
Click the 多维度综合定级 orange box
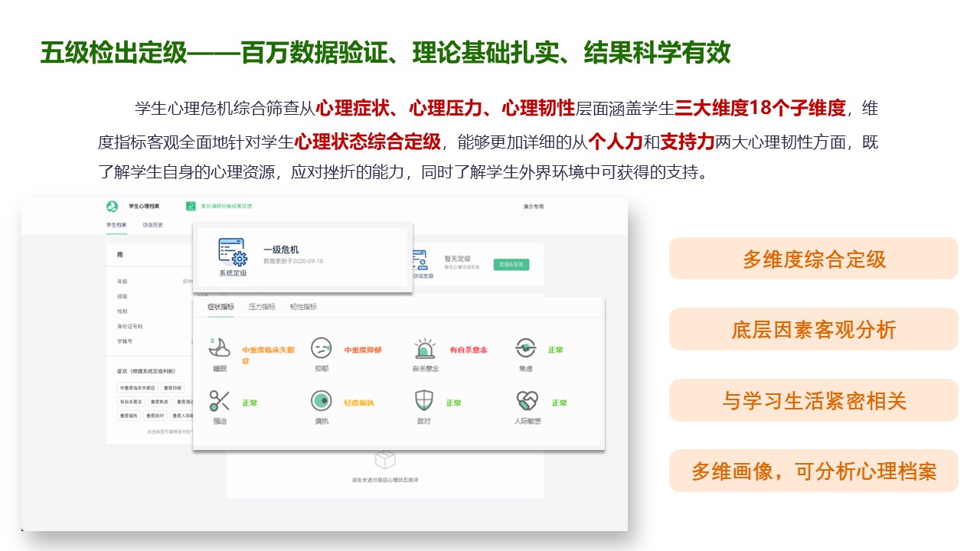click(813, 259)
